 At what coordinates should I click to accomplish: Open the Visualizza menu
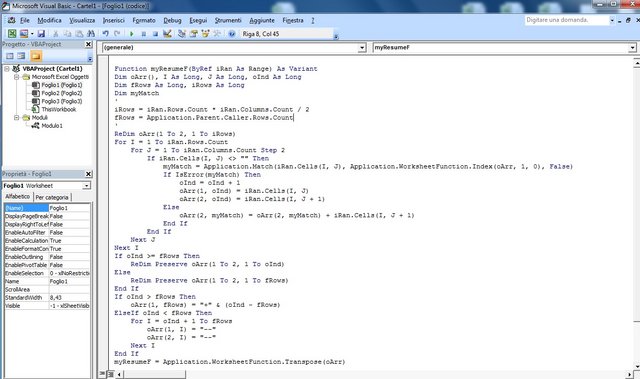(x=82, y=20)
